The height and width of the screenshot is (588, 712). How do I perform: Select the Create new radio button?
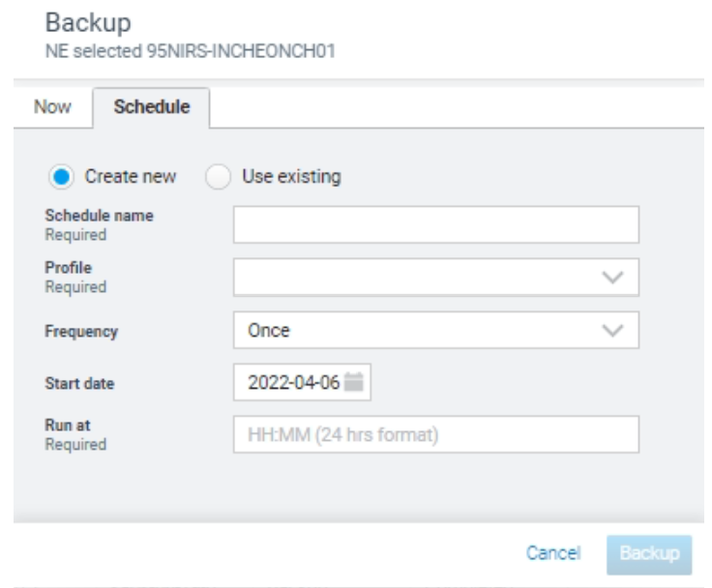tap(61, 177)
